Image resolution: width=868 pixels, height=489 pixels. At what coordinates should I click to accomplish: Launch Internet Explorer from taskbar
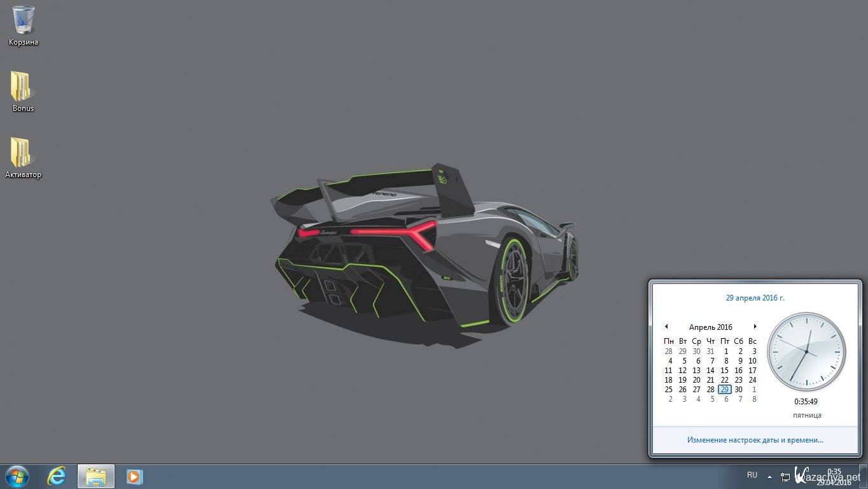coord(57,476)
